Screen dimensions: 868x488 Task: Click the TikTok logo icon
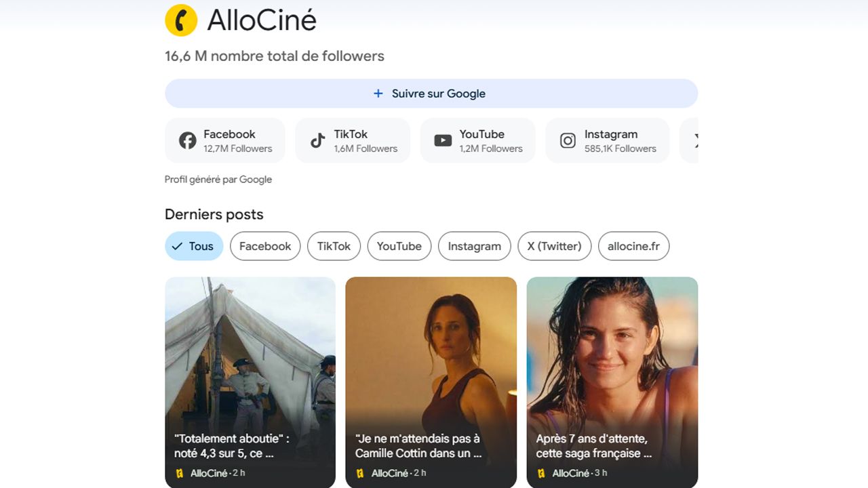point(317,140)
